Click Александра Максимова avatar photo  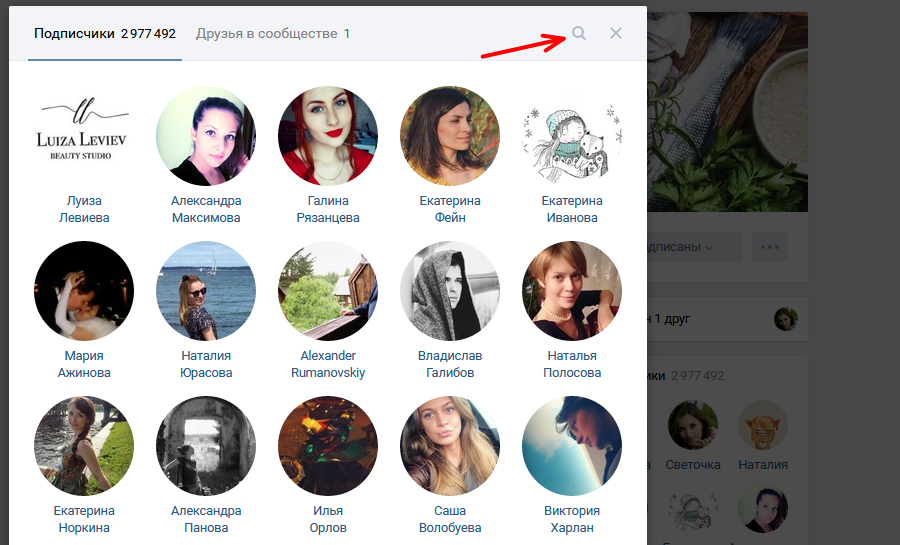[x=206, y=136]
